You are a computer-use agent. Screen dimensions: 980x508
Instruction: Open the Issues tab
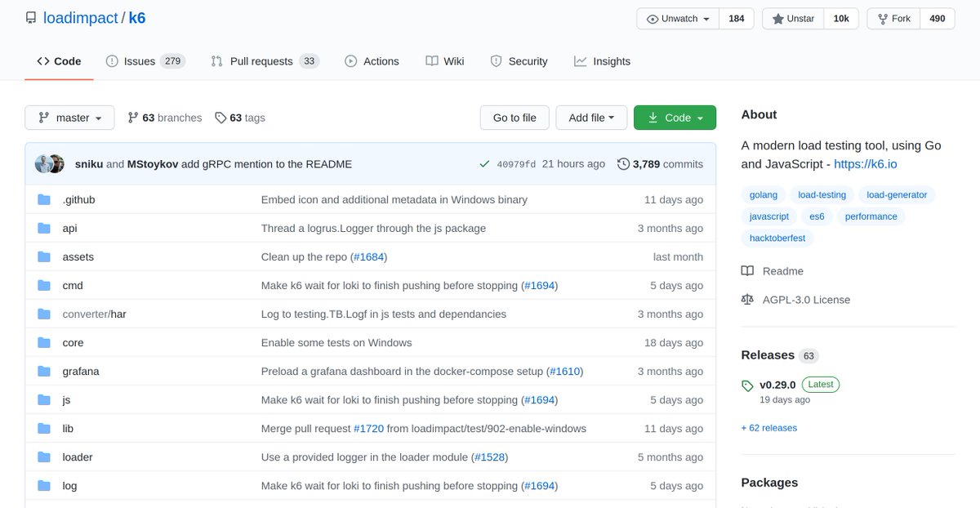(x=145, y=61)
